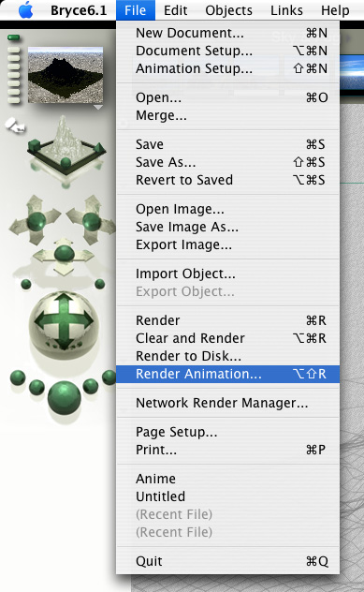Expand the triangle below Nano Preview
Image resolution: width=364 pixels, height=592 pixels.
tap(98, 108)
